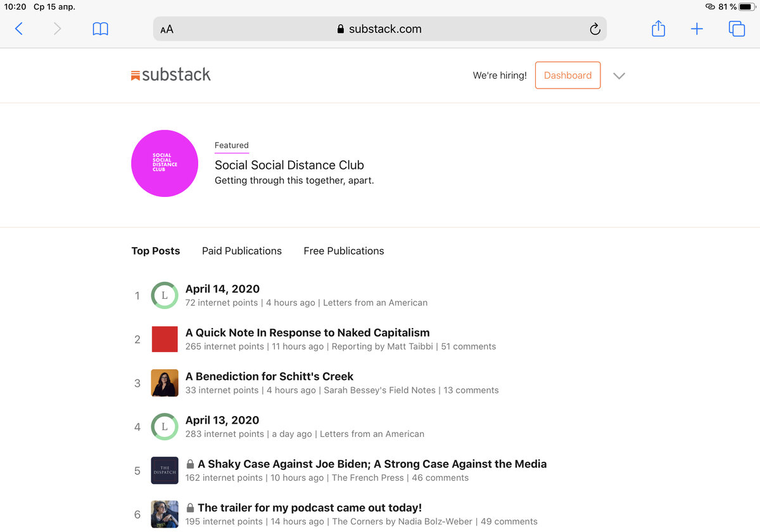Switch to the Paid Publications tab
This screenshot has width=760, height=532.
coord(242,251)
